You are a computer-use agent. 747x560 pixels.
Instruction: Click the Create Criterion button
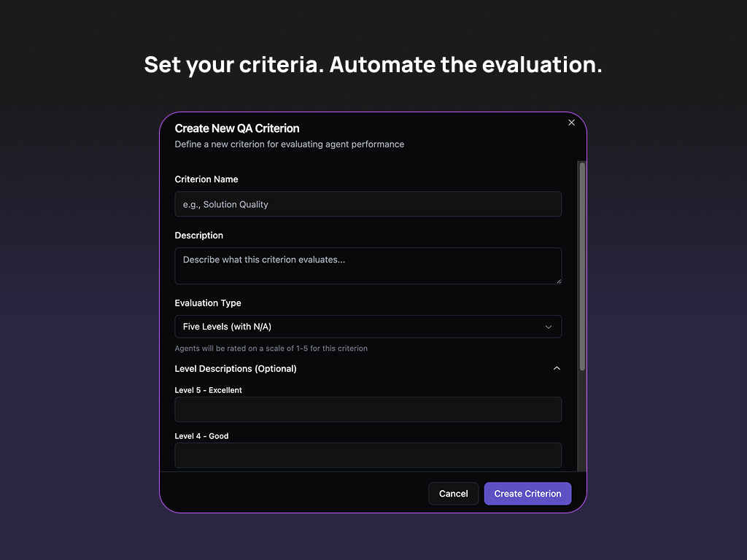[x=527, y=494]
